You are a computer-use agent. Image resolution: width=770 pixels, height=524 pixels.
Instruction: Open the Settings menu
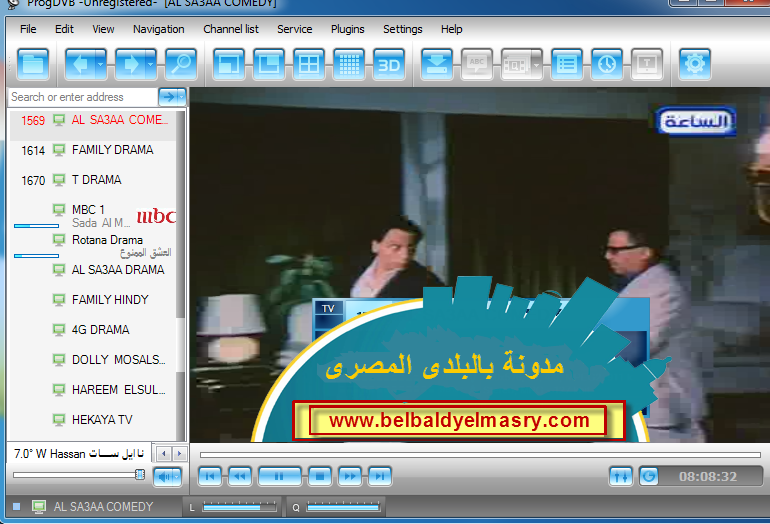click(x=403, y=29)
